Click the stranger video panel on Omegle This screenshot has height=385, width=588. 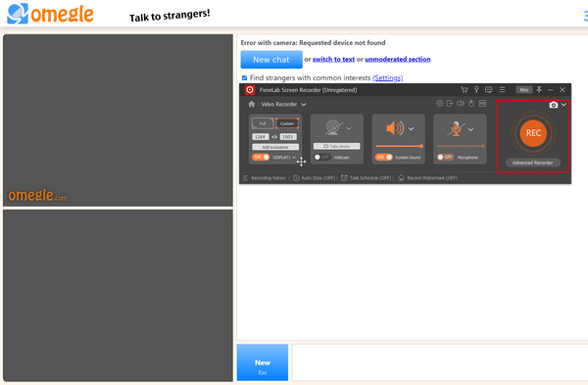[x=118, y=120]
